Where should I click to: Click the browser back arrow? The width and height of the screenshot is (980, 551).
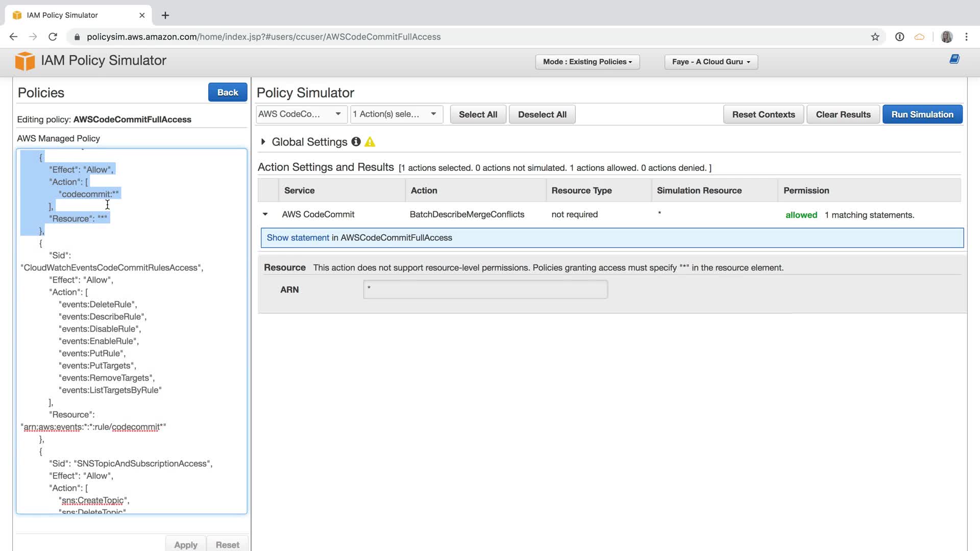tap(14, 37)
